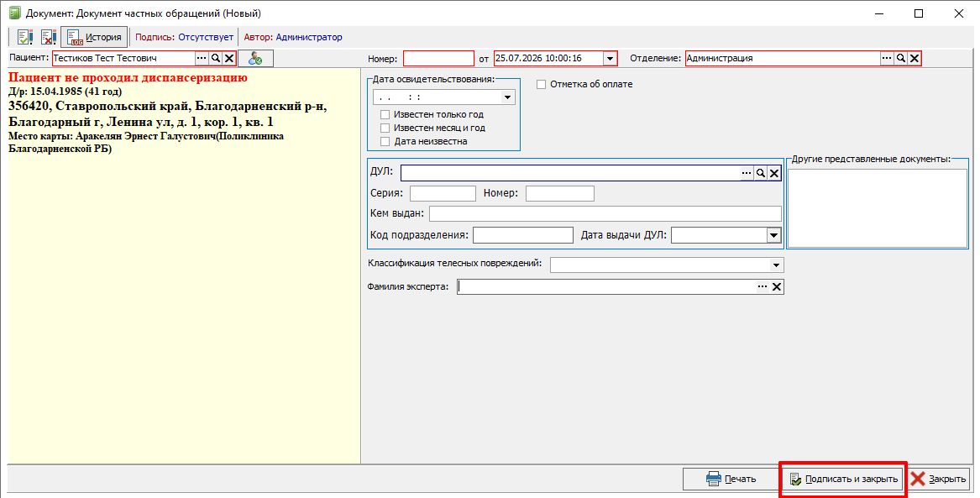Open the patient card icon button

click(x=255, y=58)
